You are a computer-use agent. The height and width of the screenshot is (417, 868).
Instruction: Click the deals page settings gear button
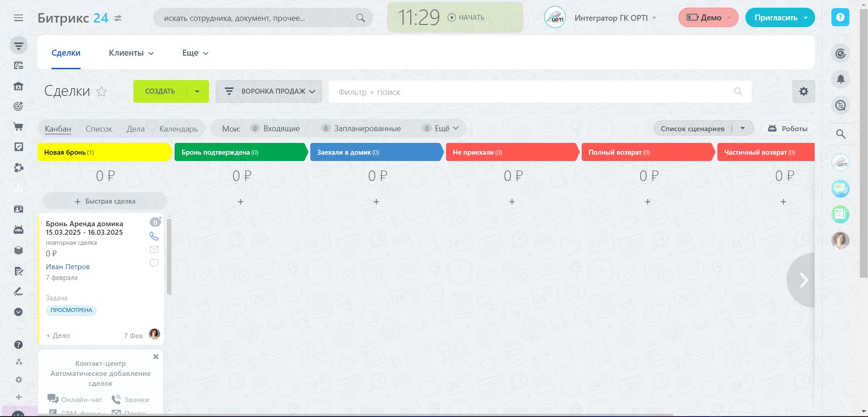803,91
